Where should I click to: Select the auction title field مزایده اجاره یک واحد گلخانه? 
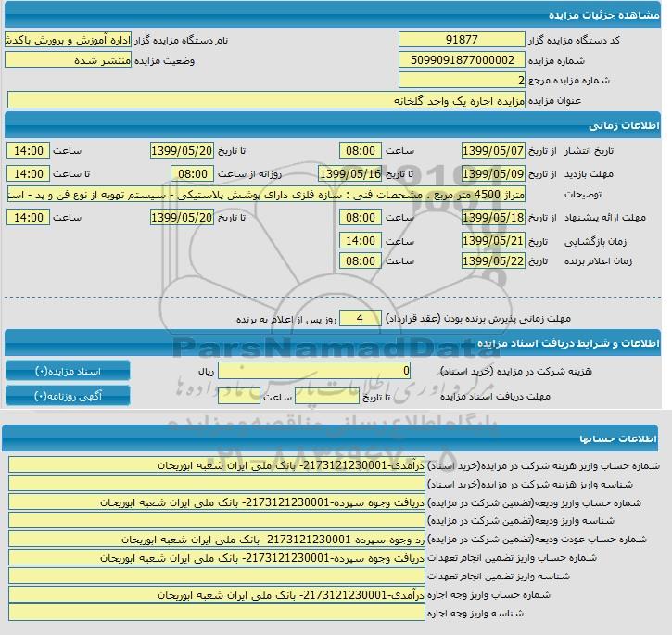click(266, 100)
